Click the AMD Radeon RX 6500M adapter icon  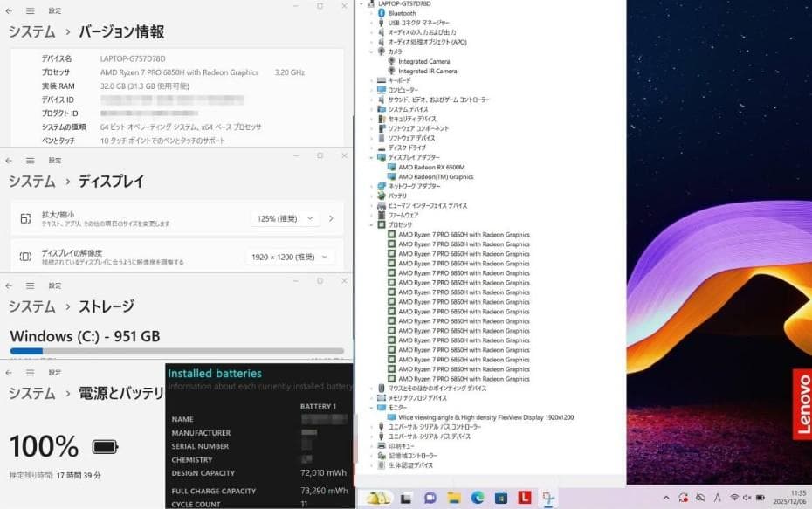tap(390, 168)
